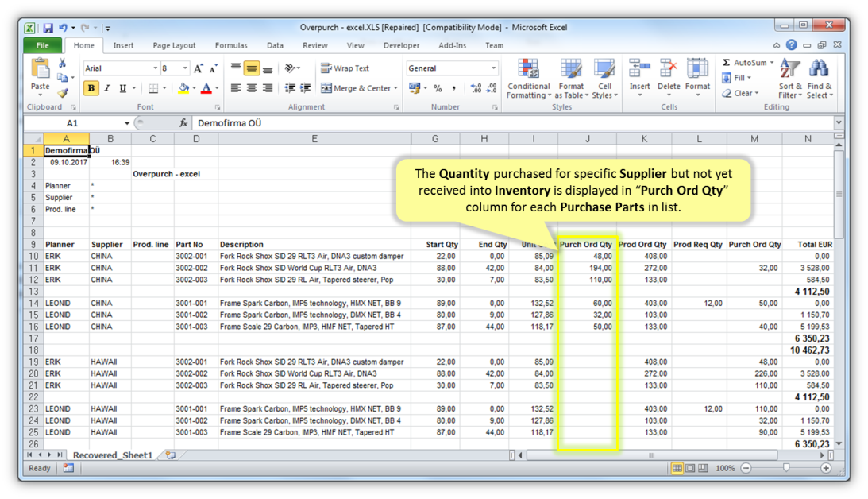Image resolution: width=868 pixels, height=499 pixels.
Task: Click the Format Painter brush icon
Action: pyautogui.click(x=63, y=93)
